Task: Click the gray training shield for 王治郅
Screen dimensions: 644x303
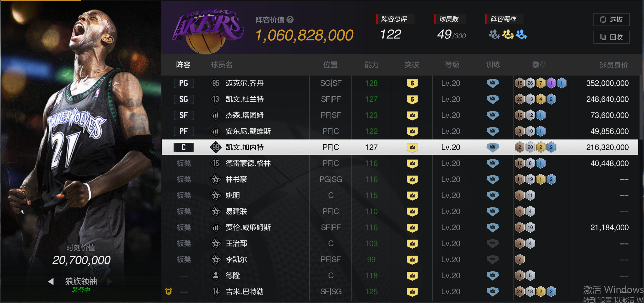Action: click(492, 243)
